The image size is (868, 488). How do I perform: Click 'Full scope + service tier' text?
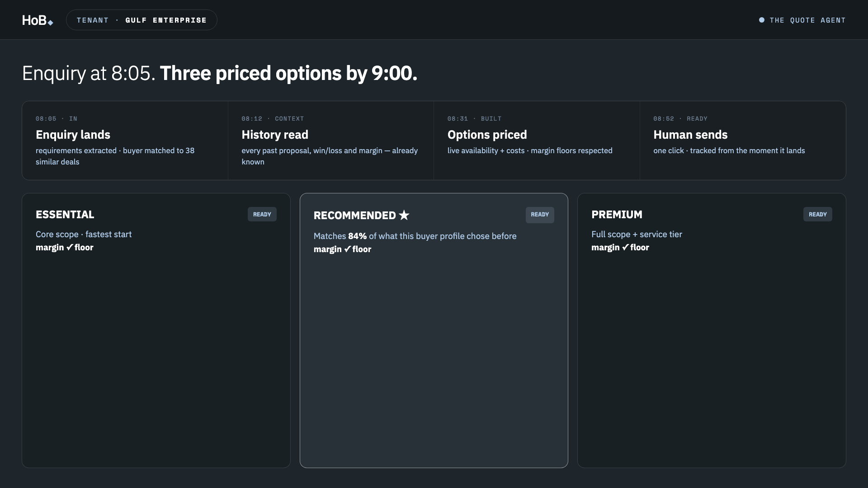coord(637,235)
